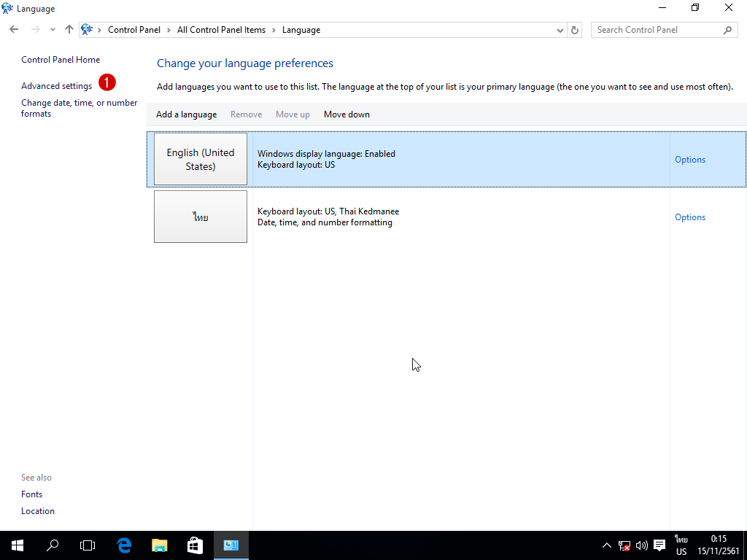Open the Action Center notifications icon
747x560 pixels.
(659, 545)
